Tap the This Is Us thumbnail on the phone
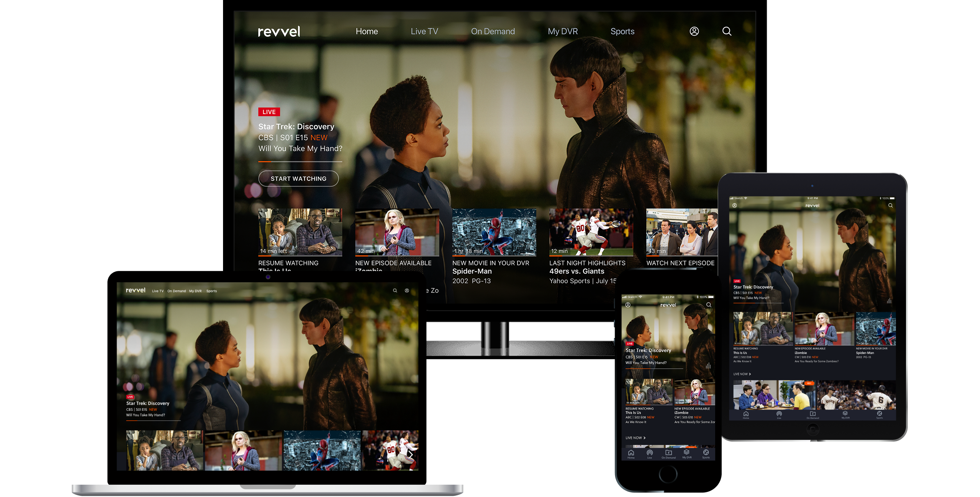This screenshot has width=980, height=497. pos(649,392)
